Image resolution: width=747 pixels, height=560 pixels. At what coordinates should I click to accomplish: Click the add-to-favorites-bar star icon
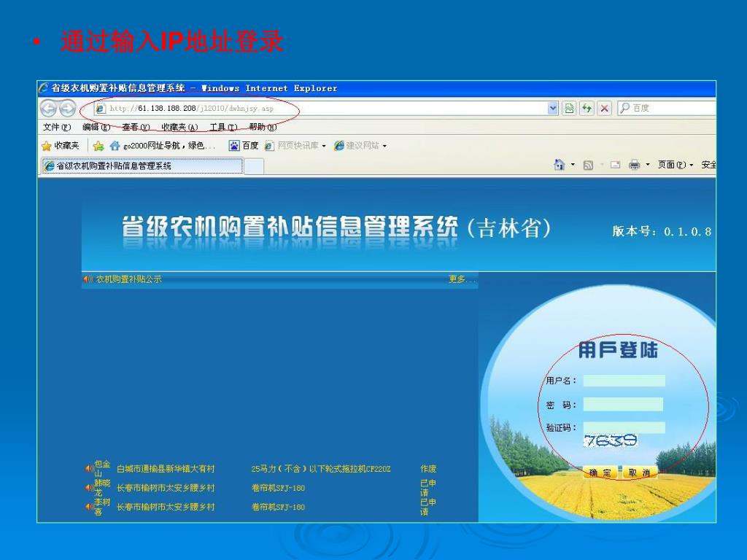pos(98,146)
